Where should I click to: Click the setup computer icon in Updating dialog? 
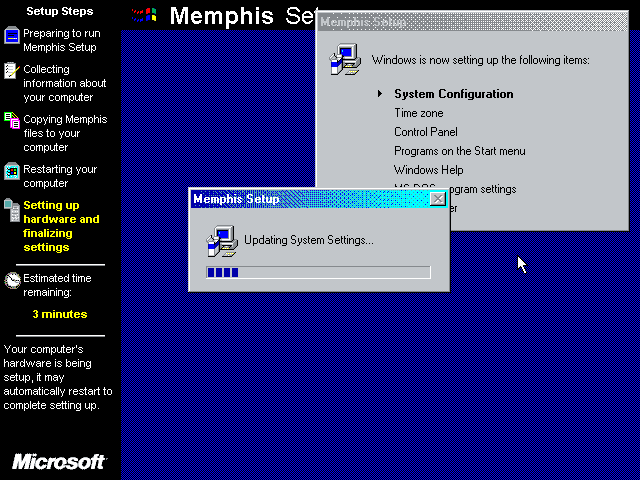222,241
